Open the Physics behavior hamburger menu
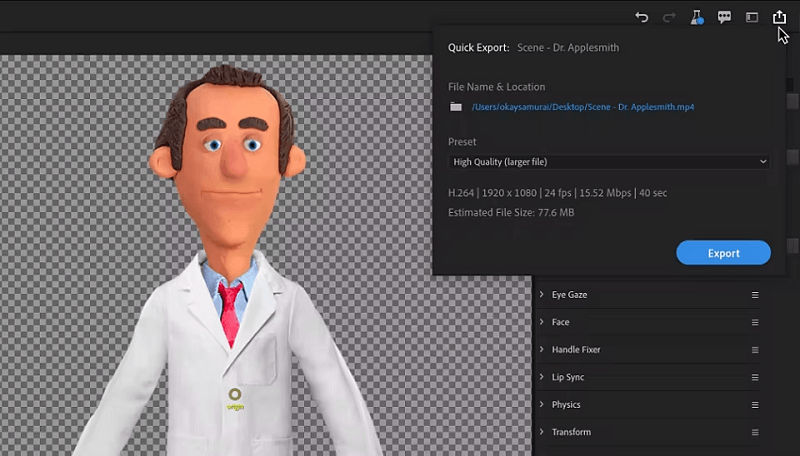 point(755,405)
